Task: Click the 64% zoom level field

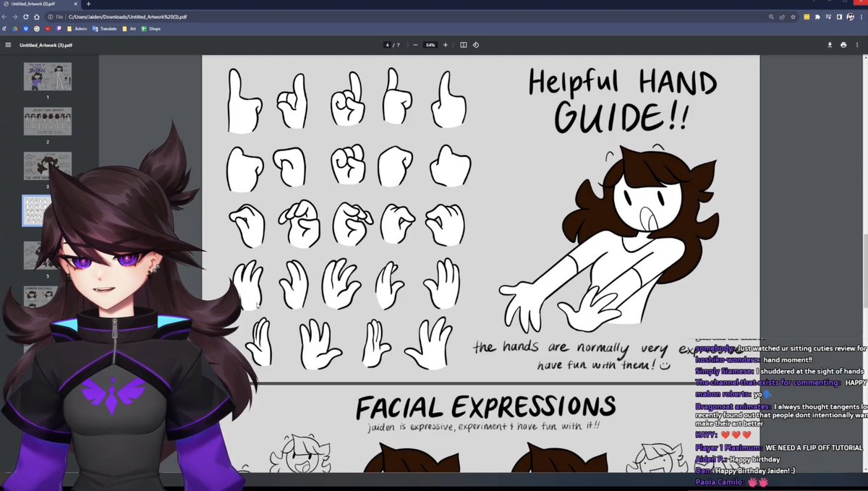Action: (430, 45)
